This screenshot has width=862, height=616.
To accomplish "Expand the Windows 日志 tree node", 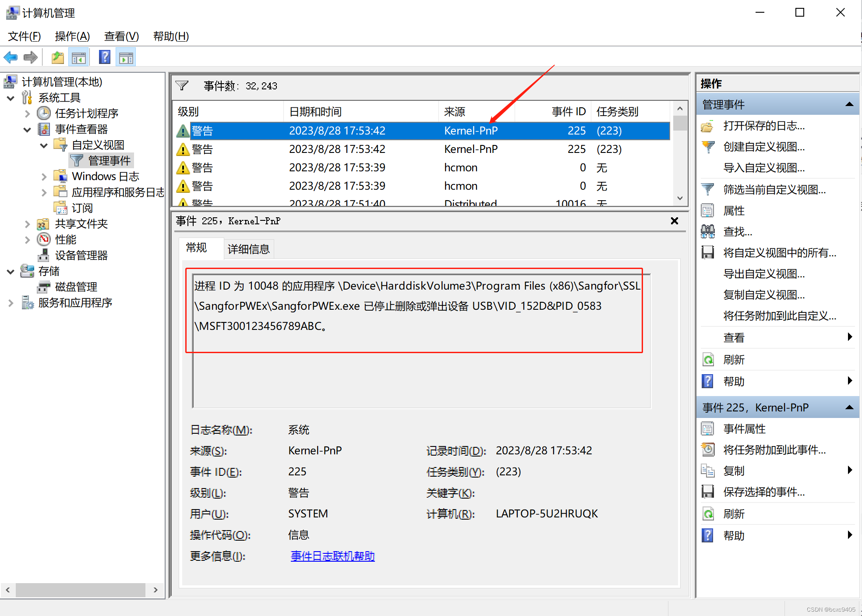I will coord(44,177).
